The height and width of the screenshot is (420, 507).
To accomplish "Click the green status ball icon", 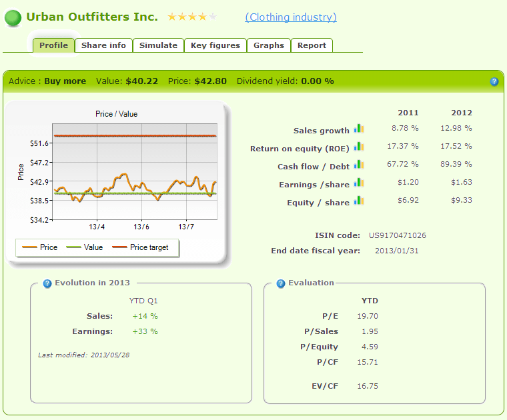I will (x=13, y=18).
